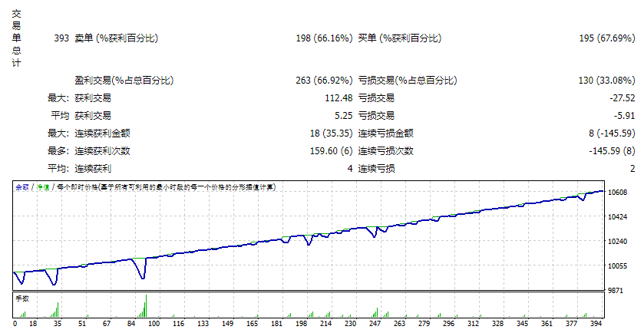The image size is (644, 333).
Task: Click the 手数 lots panel label
Action: coord(22,298)
